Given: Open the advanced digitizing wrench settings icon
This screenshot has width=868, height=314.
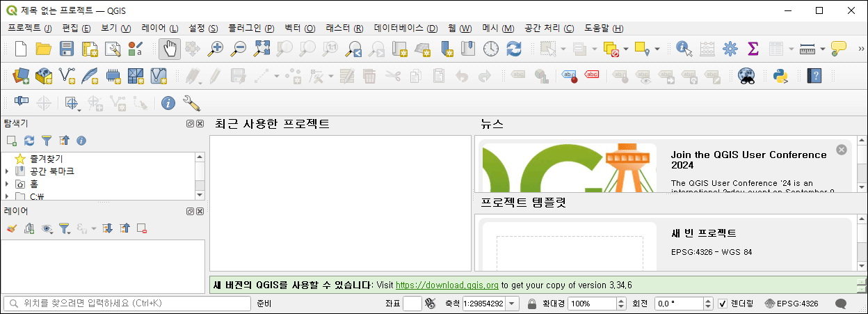Looking at the screenshot, I should click(x=191, y=103).
